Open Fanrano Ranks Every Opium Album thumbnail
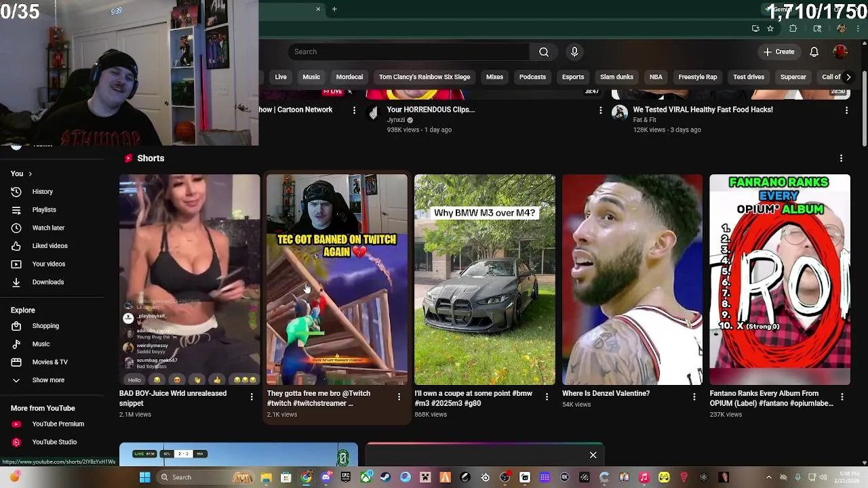Image resolution: width=868 pixels, height=488 pixels. pos(780,279)
